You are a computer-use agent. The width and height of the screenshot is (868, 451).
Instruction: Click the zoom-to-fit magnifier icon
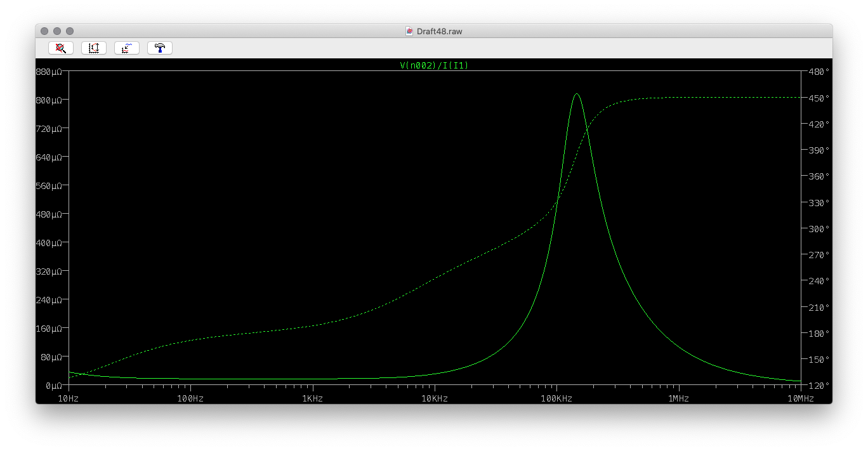click(61, 48)
